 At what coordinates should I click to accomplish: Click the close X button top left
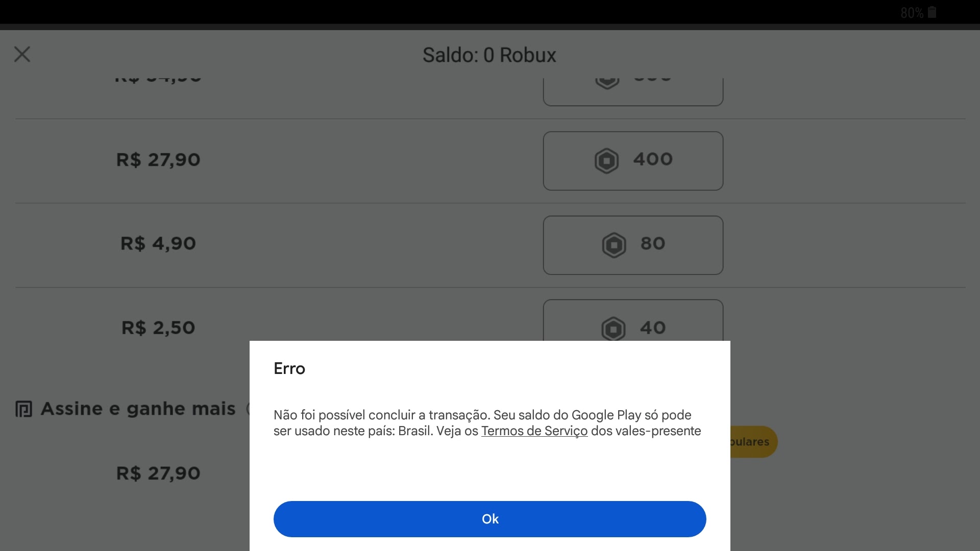pos(22,54)
